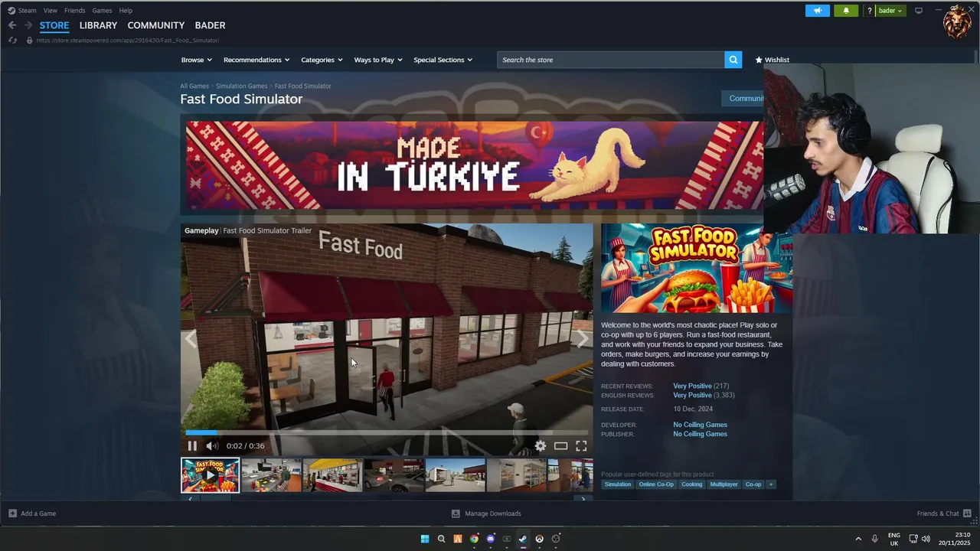Open the Very Positive recent reviews link
The height and width of the screenshot is (551, 980).
click(x=692, y=386)
